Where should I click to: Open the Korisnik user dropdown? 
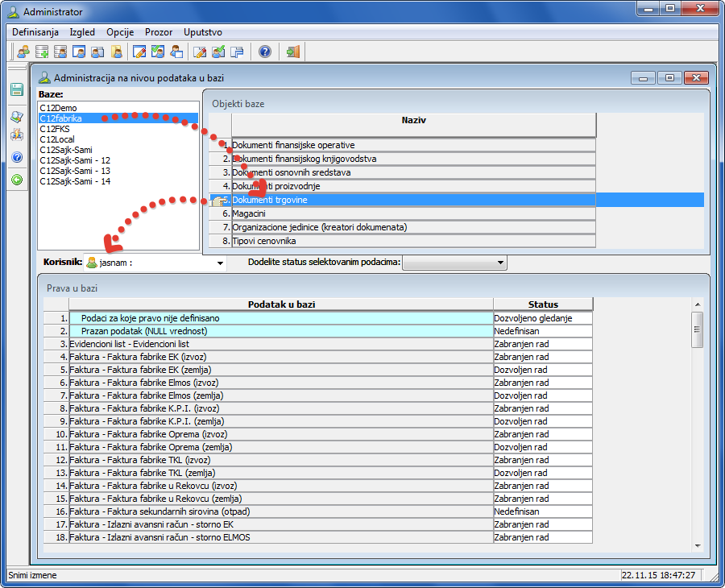pyautogui.click(x=220, y=263)
